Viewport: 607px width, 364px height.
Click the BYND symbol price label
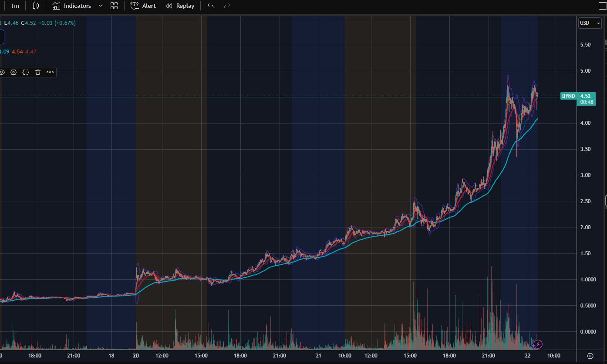[x=568, y=96]
